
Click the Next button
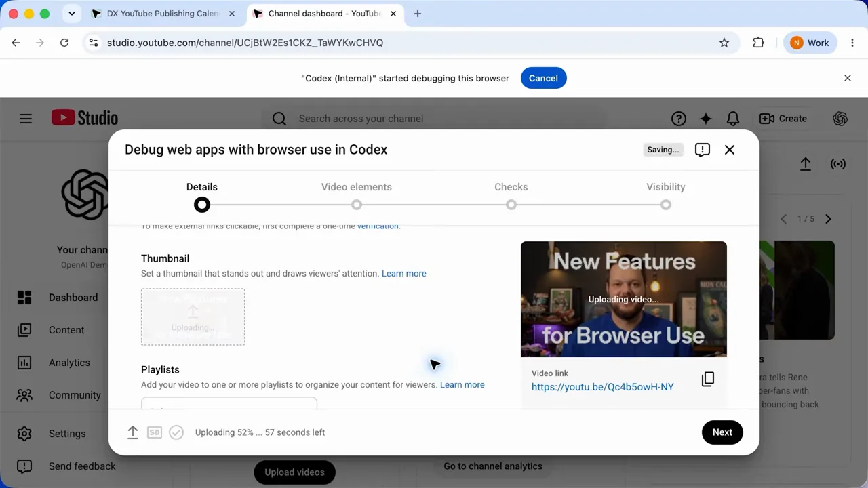coord(722,432)
